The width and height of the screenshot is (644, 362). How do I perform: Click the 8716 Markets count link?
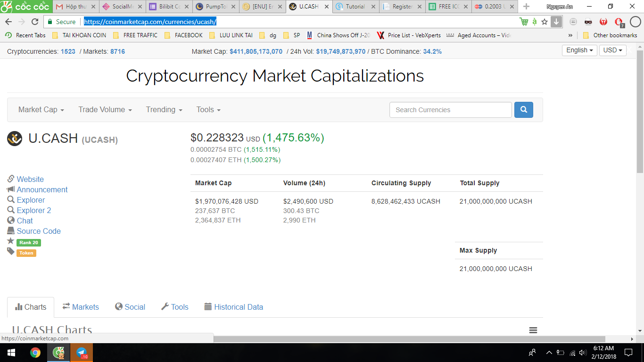[x=118, y=51]
